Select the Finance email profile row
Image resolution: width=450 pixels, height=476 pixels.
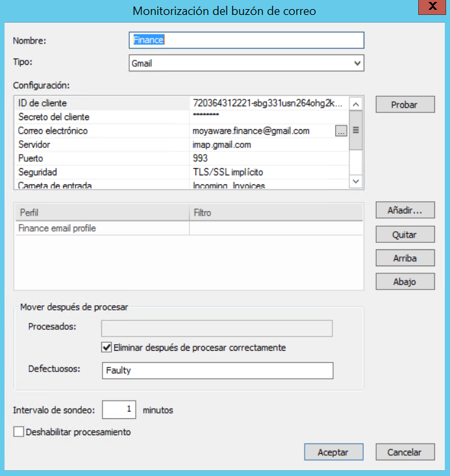(x=189, y=229)
